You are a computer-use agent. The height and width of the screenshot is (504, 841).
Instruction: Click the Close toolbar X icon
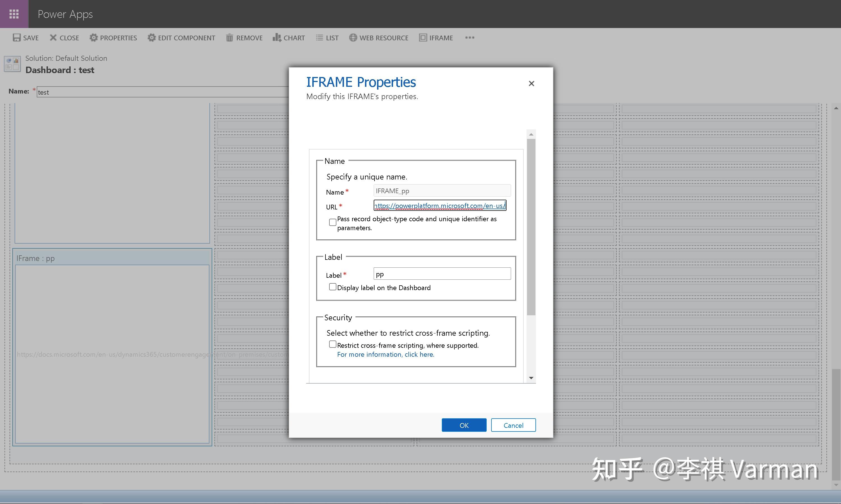click(x=53, y=38)
